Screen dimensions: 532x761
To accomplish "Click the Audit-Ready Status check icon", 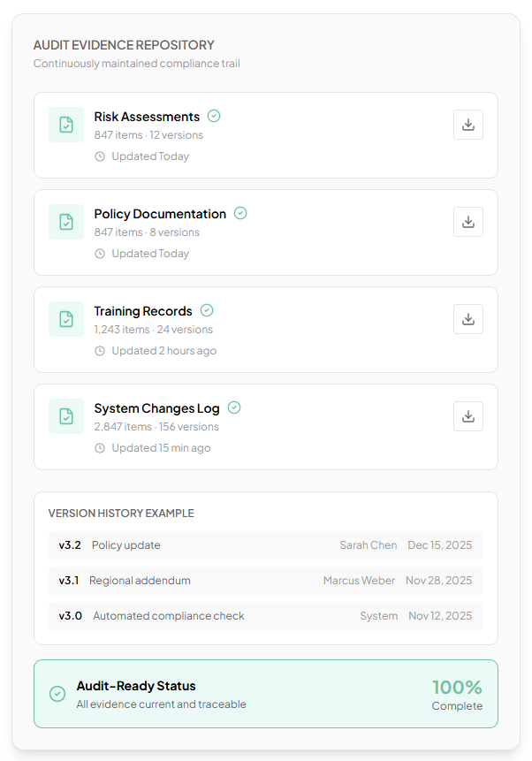I will pyautogui.click(x=57, y=694).
